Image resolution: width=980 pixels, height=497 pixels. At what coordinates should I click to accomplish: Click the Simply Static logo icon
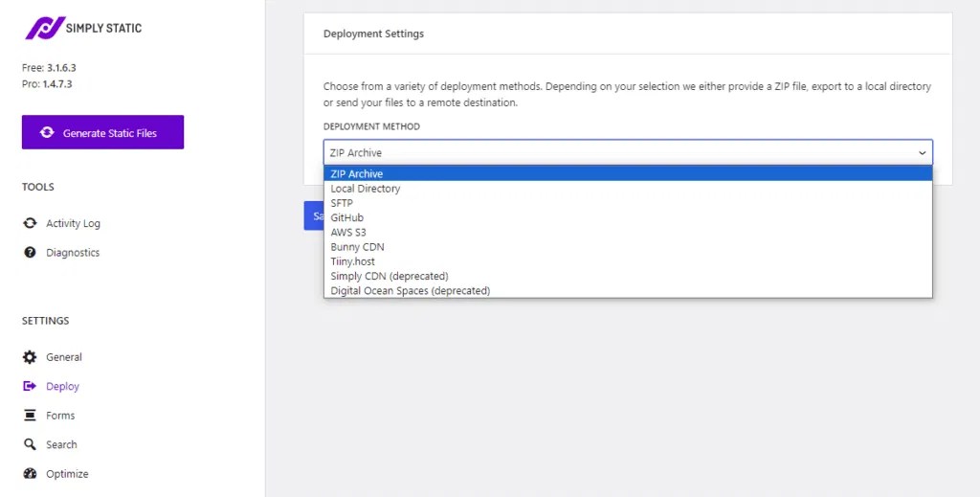pos(45,28)
